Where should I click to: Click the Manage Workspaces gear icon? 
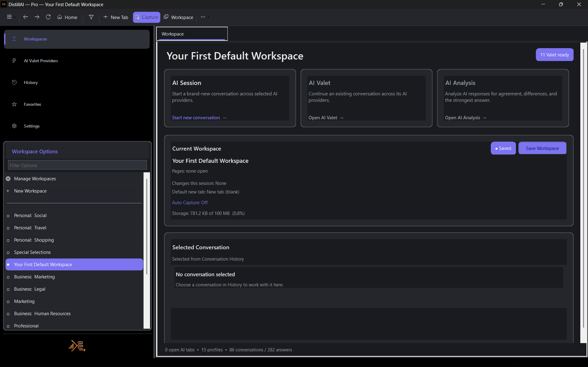point(8,179)
